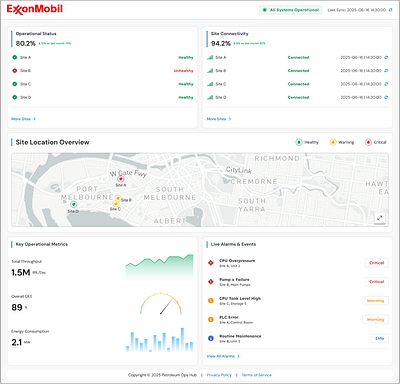
Task: Open the Privacy Policy footer link
Action: (219, 375)
